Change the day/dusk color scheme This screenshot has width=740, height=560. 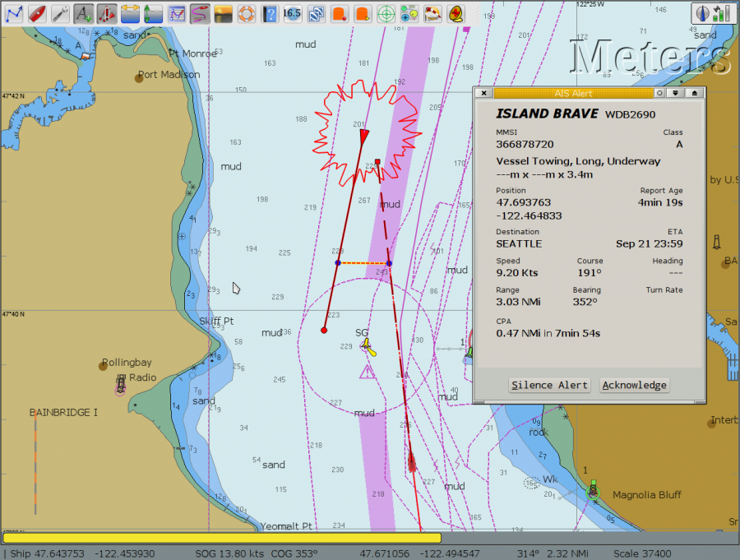click(x=223, y=13)
